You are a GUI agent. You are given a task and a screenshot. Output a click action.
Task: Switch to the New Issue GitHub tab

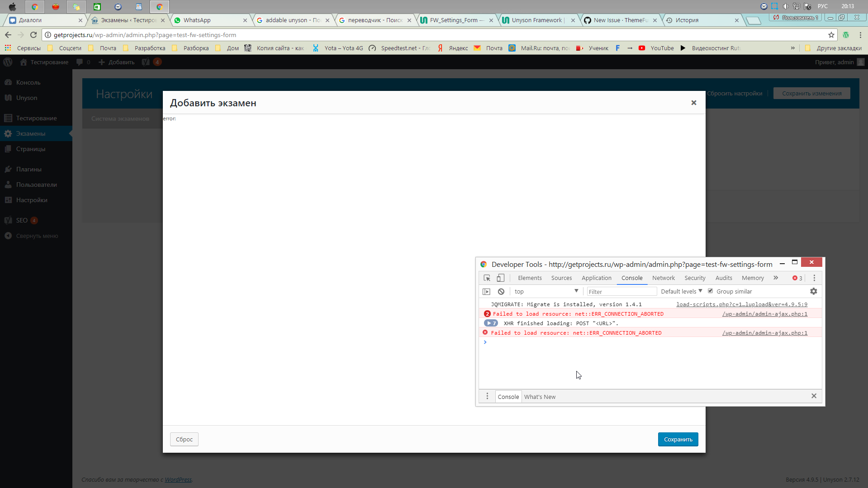coord(620,20)
